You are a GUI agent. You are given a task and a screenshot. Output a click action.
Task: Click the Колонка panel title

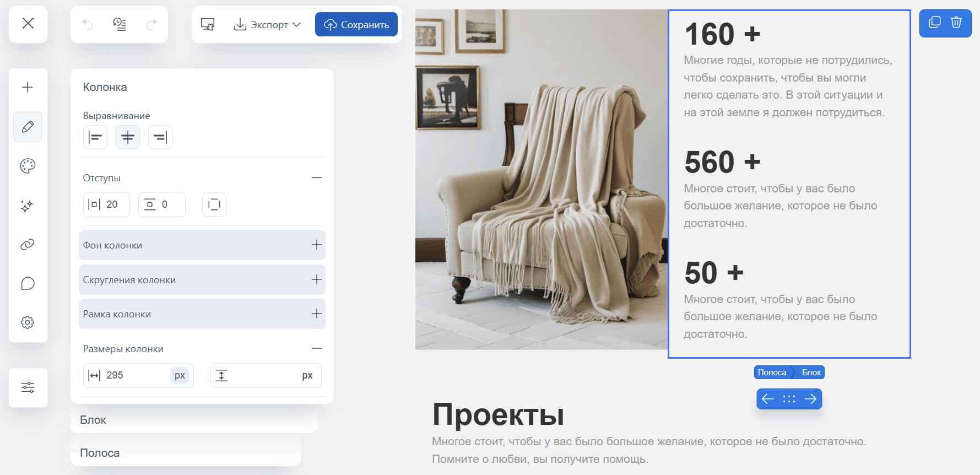click(105, 87)
